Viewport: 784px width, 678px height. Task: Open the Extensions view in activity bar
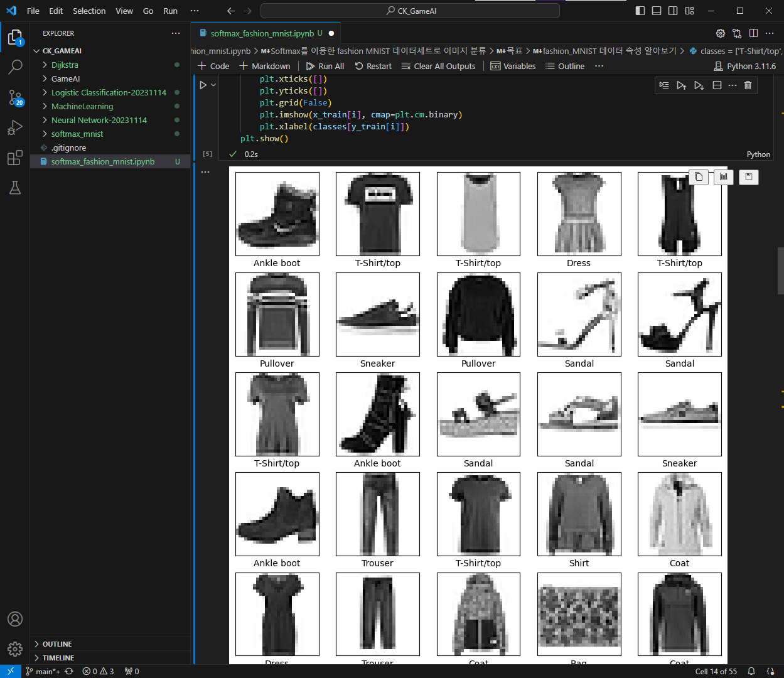(15, 158)
